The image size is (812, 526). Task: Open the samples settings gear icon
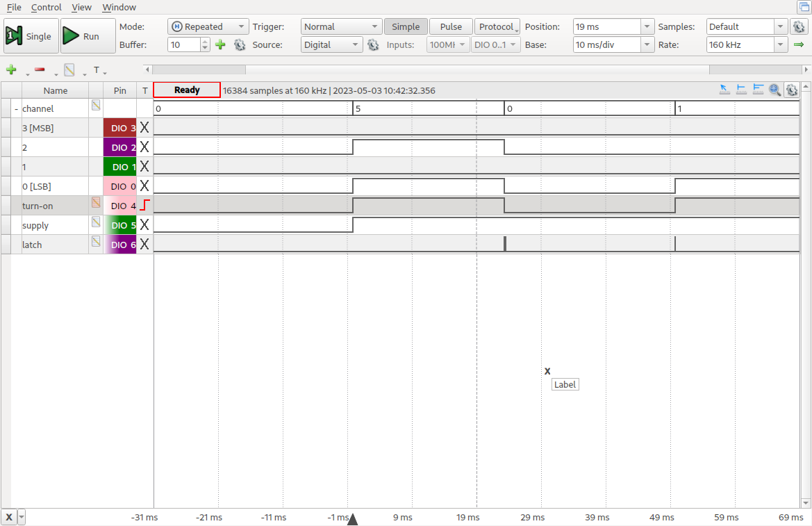(x=799, y=27)
